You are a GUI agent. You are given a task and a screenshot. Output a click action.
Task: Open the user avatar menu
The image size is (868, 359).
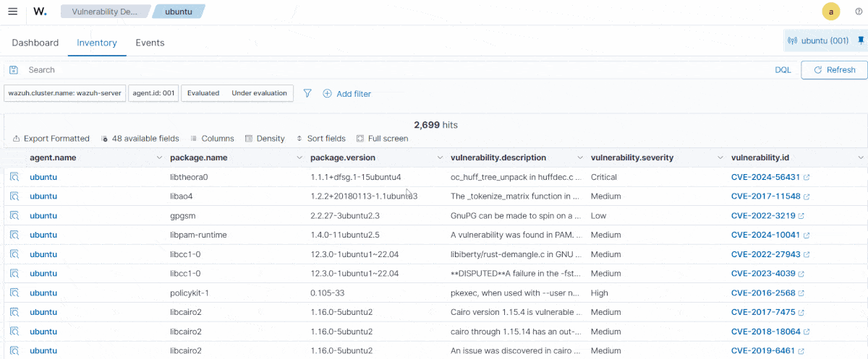click(x=831, y=12)
